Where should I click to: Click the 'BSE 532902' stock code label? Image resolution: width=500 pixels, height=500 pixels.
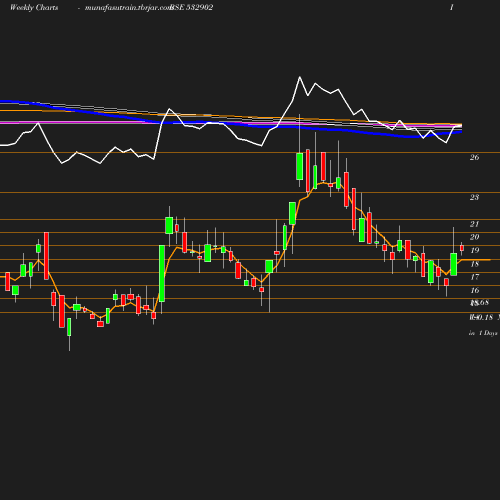(192, 7)
